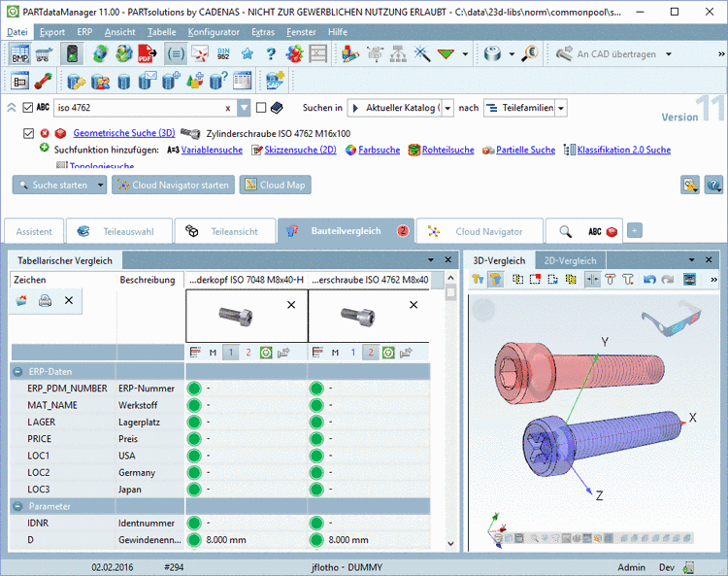
Task: Open the Konfigurator menu
Action: tap(214, 32)
